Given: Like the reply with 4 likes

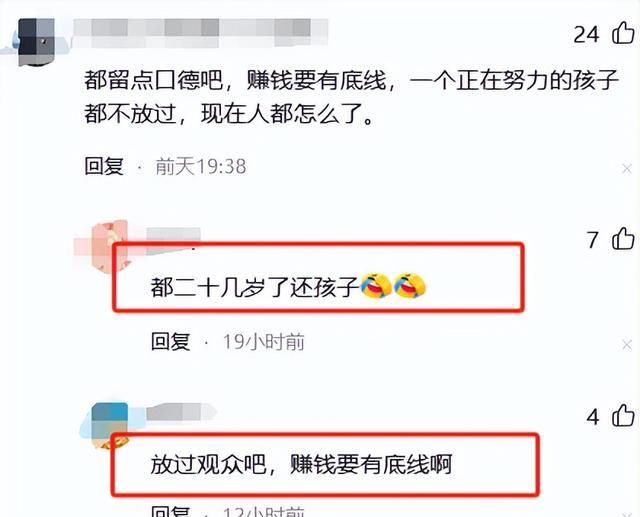Looking at the screenshot, I should tap(623, 416).
